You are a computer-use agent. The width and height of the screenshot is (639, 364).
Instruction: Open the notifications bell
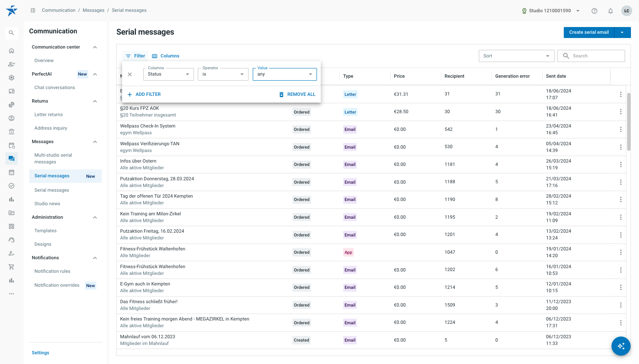610,11
